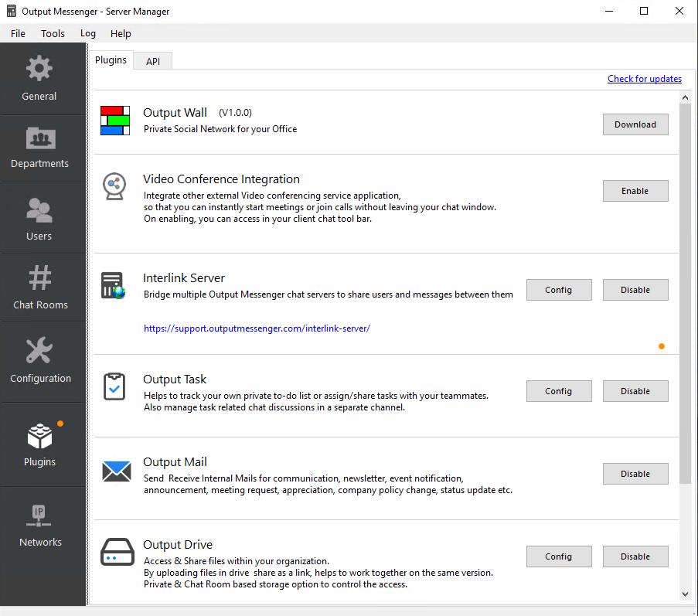
Task: Open the Tools menu
Action: pyautogui.click(x=53, y=33)
